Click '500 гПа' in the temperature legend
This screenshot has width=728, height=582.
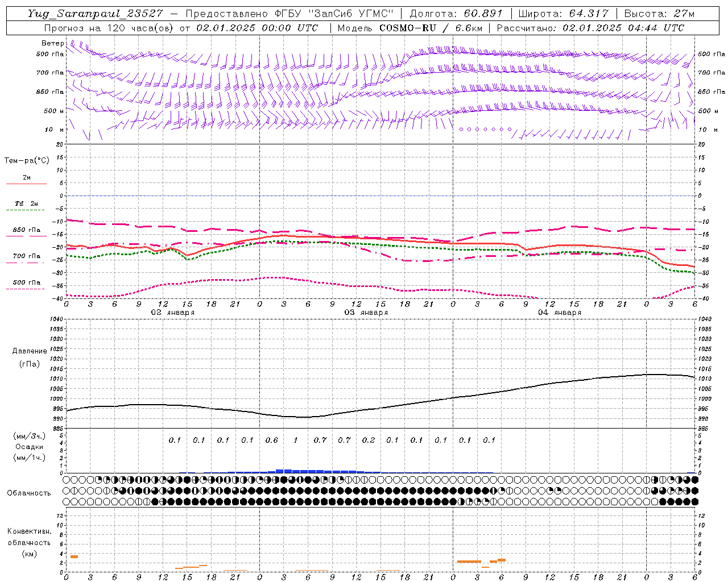coord(27,282)
